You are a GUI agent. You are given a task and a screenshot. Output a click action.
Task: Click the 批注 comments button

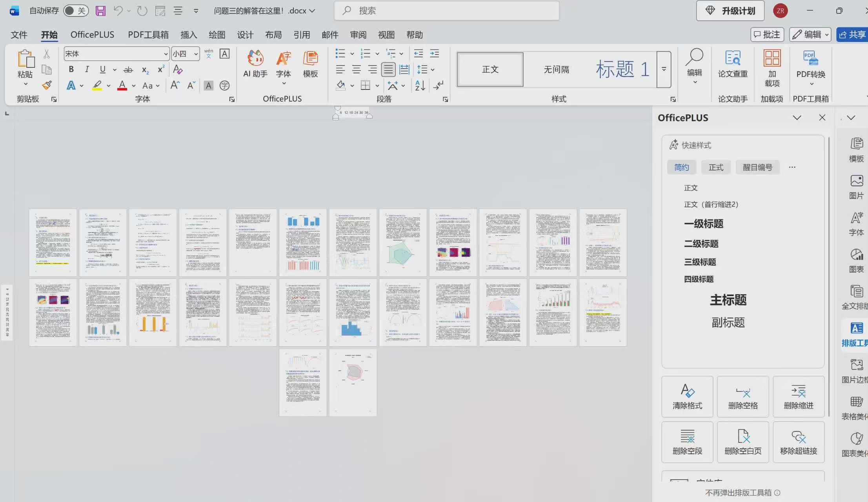pyautogui.click(x=767, y=35)
